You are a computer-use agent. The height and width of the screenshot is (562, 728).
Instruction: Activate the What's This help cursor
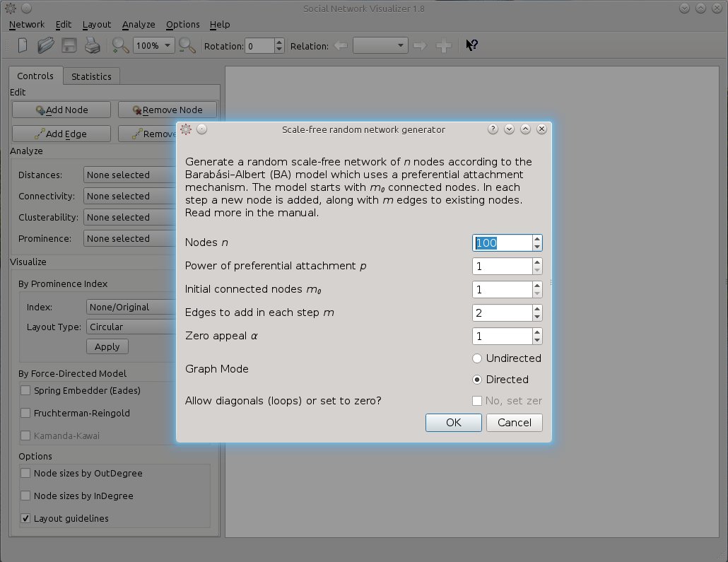471,45
